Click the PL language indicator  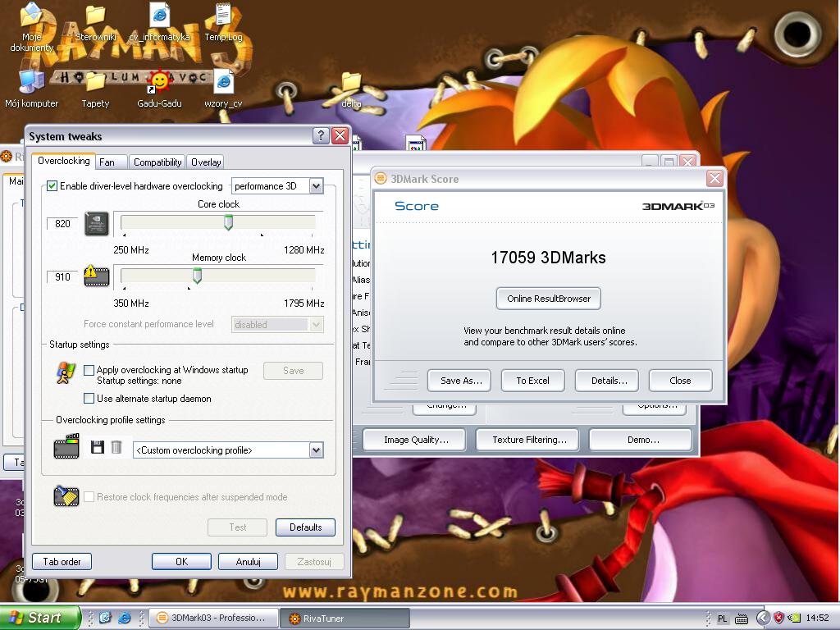722,619
